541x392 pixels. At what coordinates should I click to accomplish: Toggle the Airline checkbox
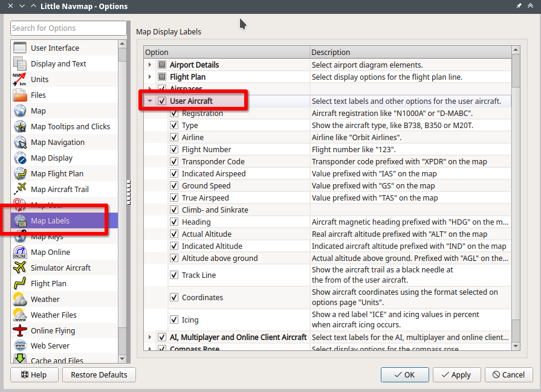(x=174, y=137)
